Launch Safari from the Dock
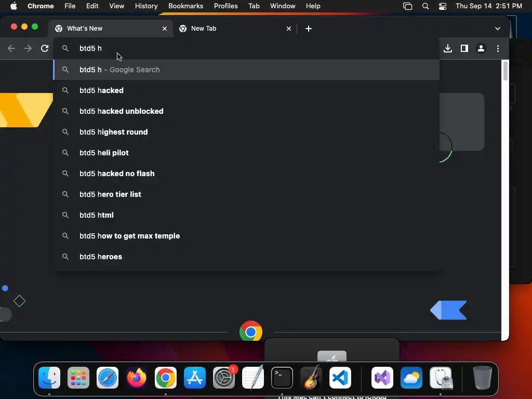This screenshot has height=399, width=532. (108, 377)
